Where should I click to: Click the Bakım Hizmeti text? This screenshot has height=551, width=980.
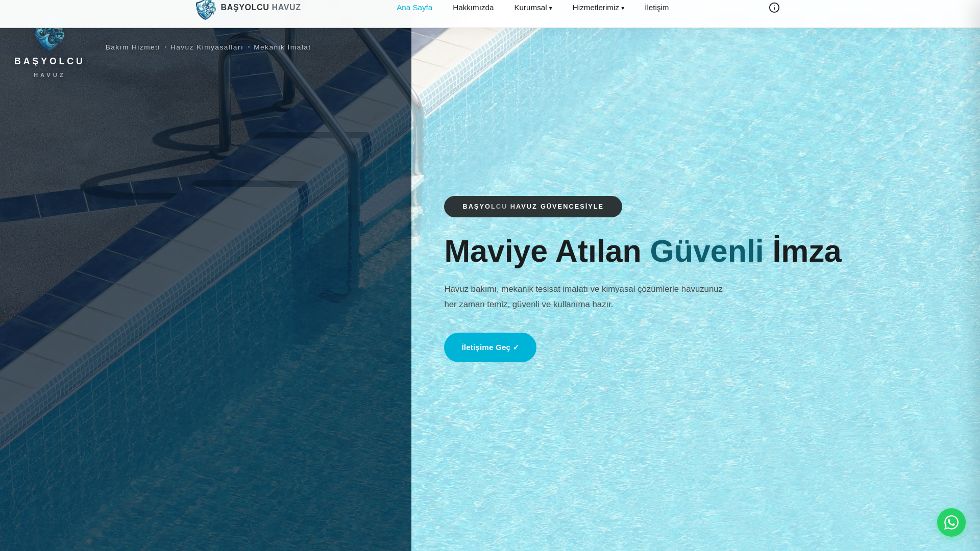(133, 47)
